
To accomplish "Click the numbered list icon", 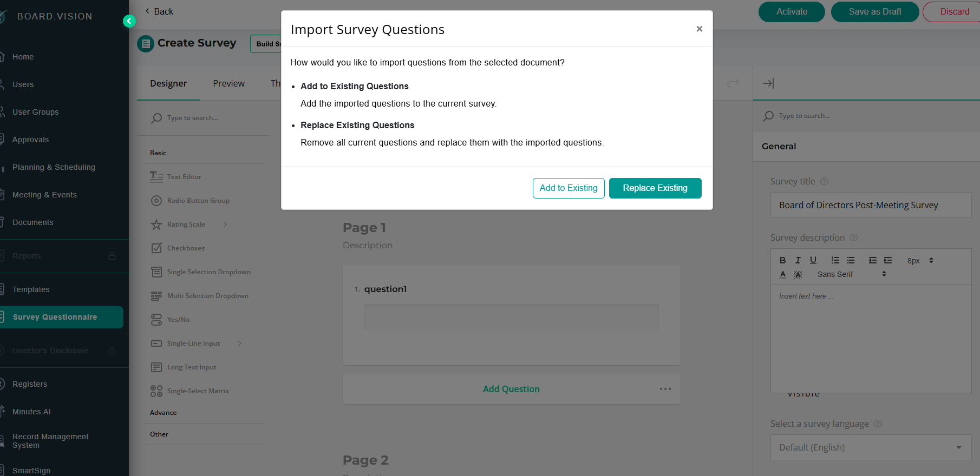I will [x=835, y=260].
